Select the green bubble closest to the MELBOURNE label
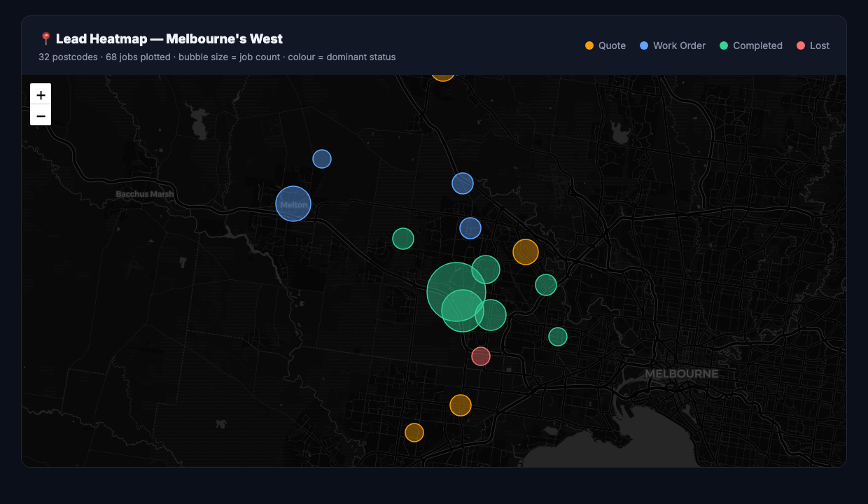868x504 pixels. [558, 337]
